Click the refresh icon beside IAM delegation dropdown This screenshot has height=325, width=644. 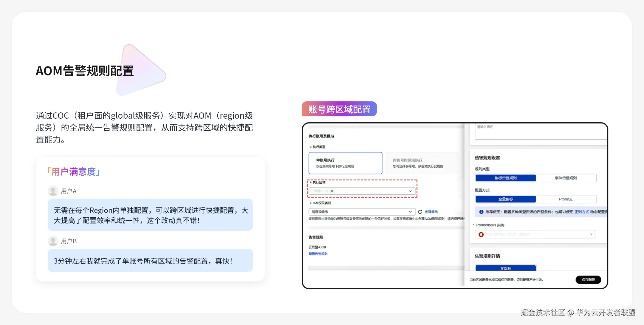(x=420, y=212)
